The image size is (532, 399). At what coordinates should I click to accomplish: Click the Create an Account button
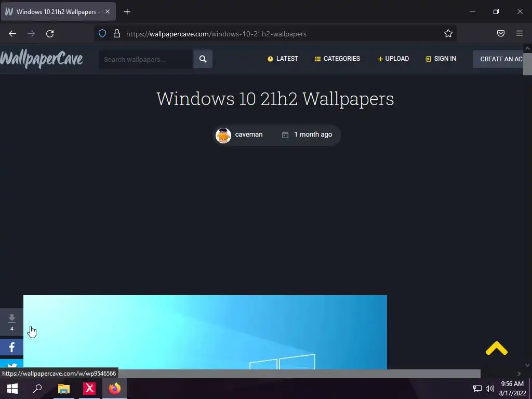point(498,59)
